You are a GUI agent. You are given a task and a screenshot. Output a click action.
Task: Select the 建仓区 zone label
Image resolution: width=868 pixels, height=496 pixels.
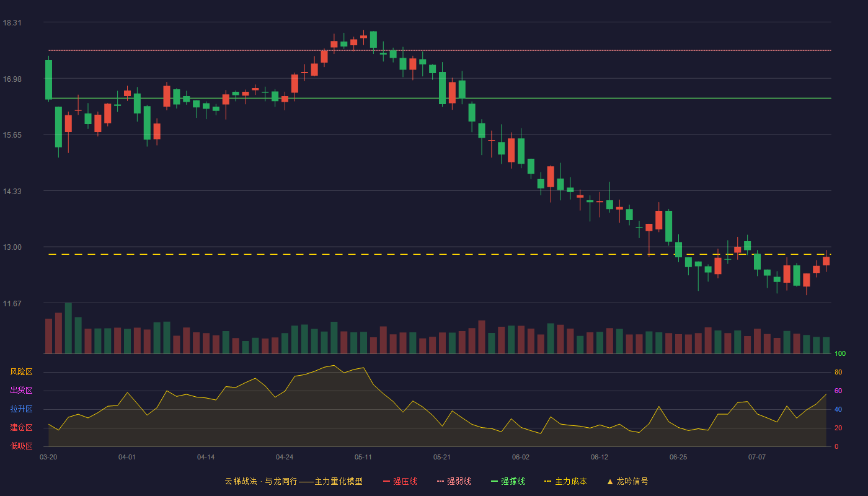pyautogui.click(x=21, y=428)
